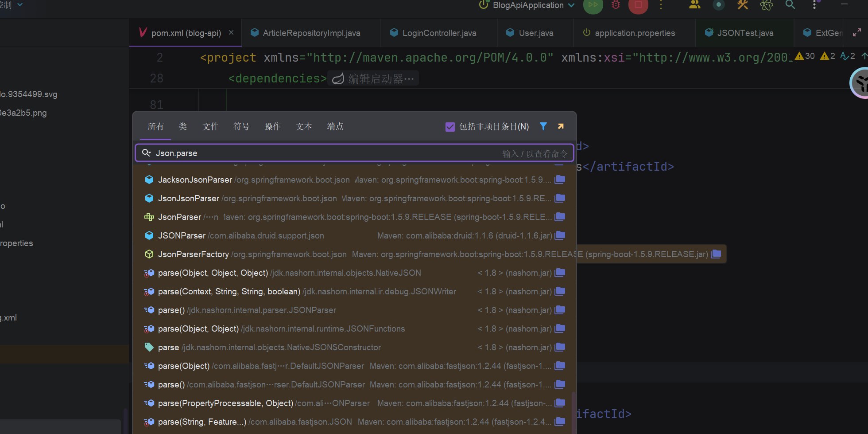Click the green Rerun application button
Screen dimensions: 868x434
click(593, 5)
